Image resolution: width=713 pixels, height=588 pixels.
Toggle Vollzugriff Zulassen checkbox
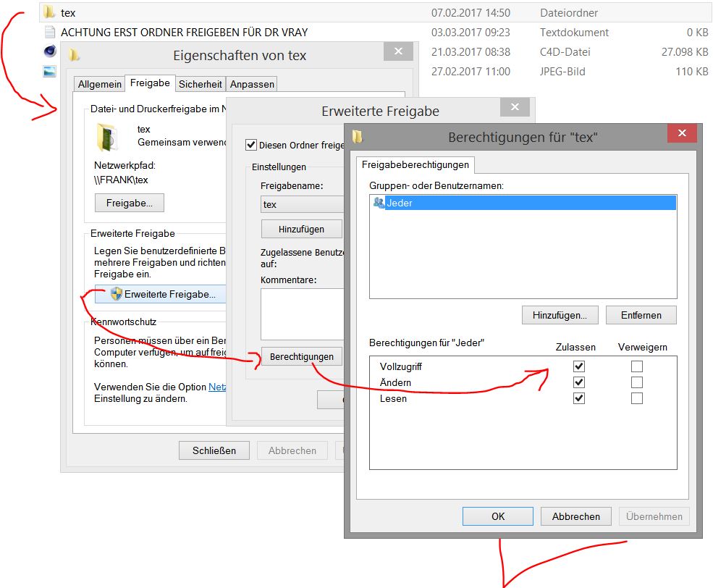coord(578,366)
